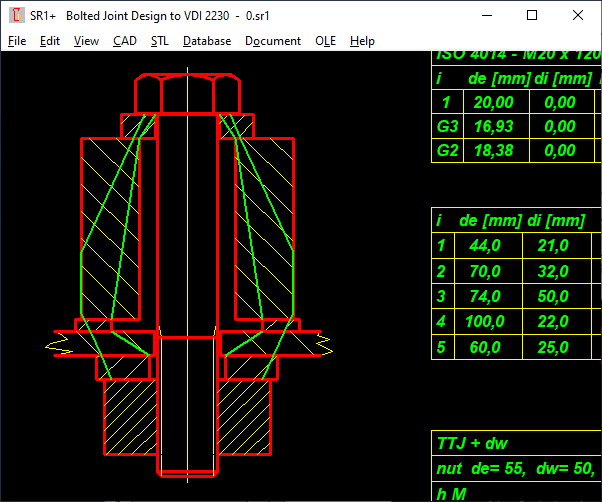Open the OLE menu
Screen dimensions: 602x502
325,41
